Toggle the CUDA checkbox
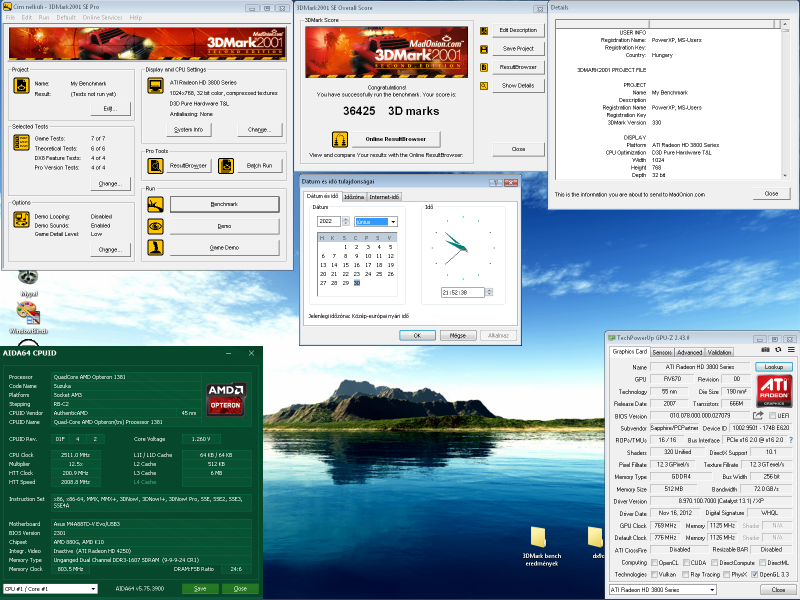Screen dimensions: 800x600 coord(686,563)
